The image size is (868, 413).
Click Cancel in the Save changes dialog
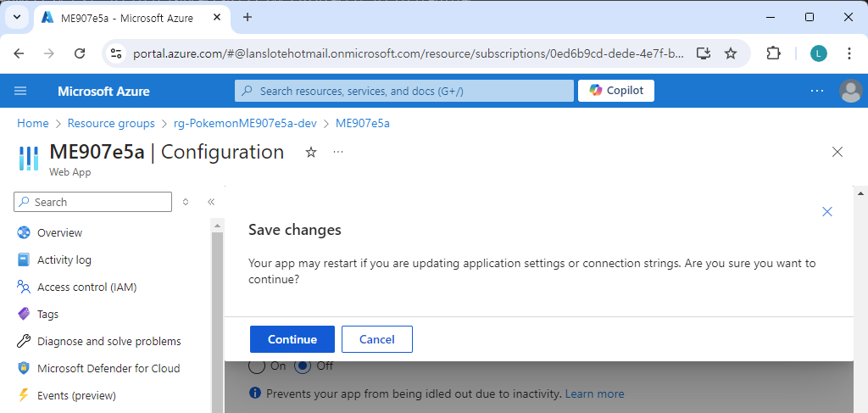coord(377,339)
